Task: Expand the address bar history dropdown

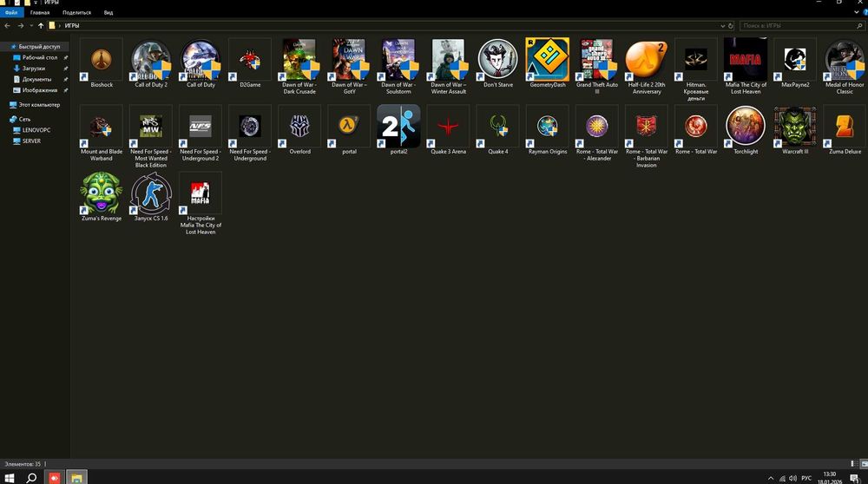Action: (722, 25)
